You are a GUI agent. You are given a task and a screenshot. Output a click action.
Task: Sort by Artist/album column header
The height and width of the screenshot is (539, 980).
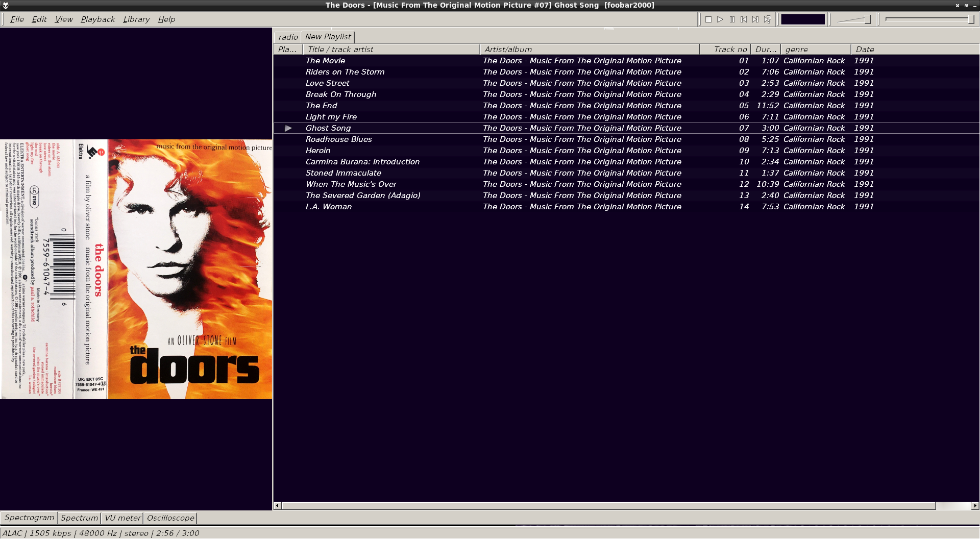(590, 50)
